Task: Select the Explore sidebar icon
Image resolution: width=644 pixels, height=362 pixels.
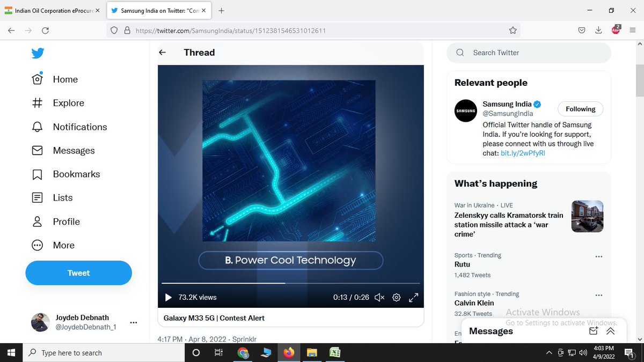Action: pyautogui.click(x=37, y=102)
